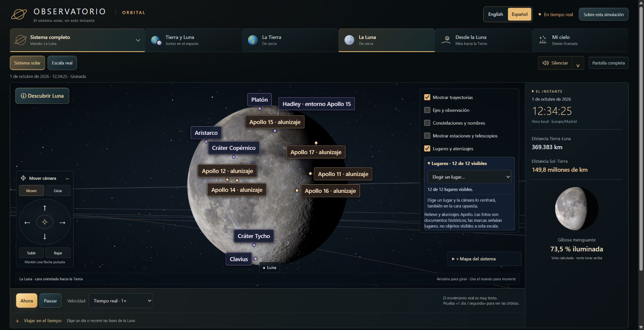This screenshot has height=330, width=644.
Task: Click the down arrow in camera pad
Action: pos(45,237)
